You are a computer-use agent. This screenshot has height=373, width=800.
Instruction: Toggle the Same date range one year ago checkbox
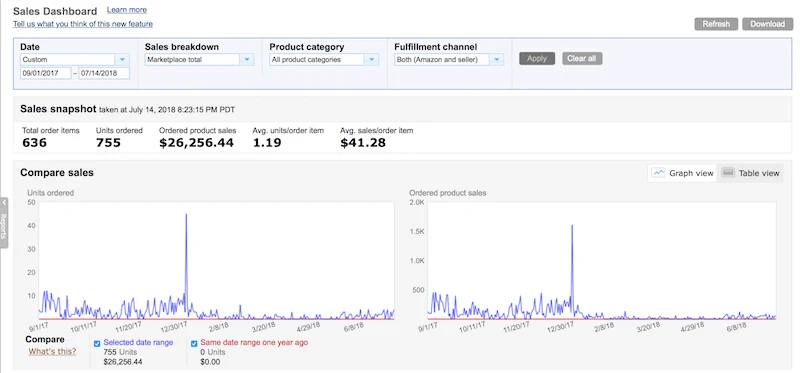pyautogui.click(x=194, y=343)
